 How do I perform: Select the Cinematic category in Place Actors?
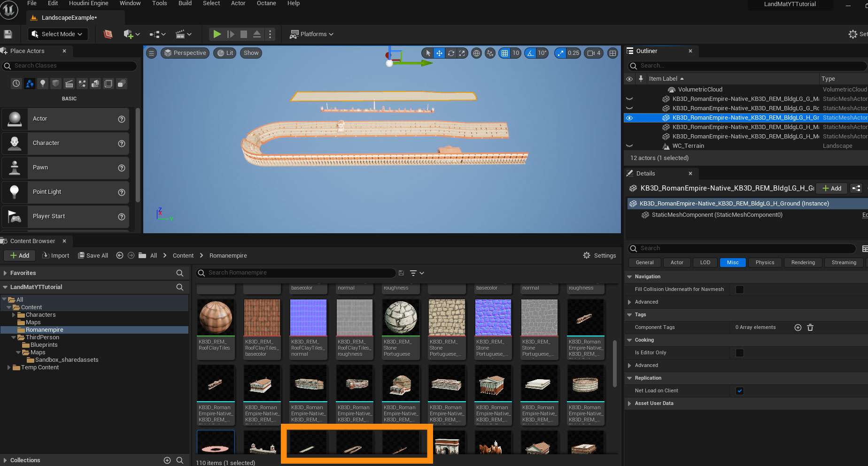(69, 84)
